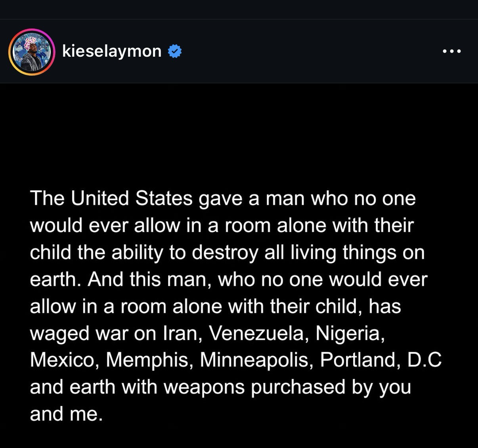The width and height of the screenshot is (478, 448).
Task: Click the word "Mexico" in the post
Action: point(62,360)
